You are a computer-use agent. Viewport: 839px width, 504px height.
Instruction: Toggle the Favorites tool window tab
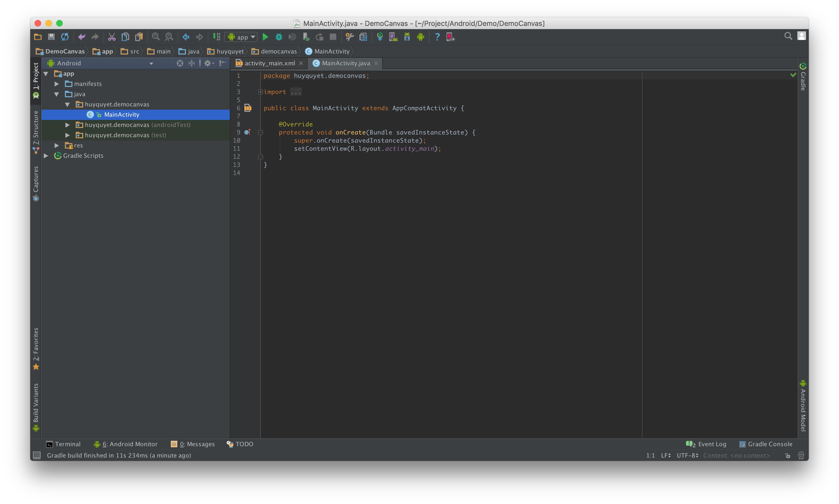pyautogui.click(x=36, y=349)
